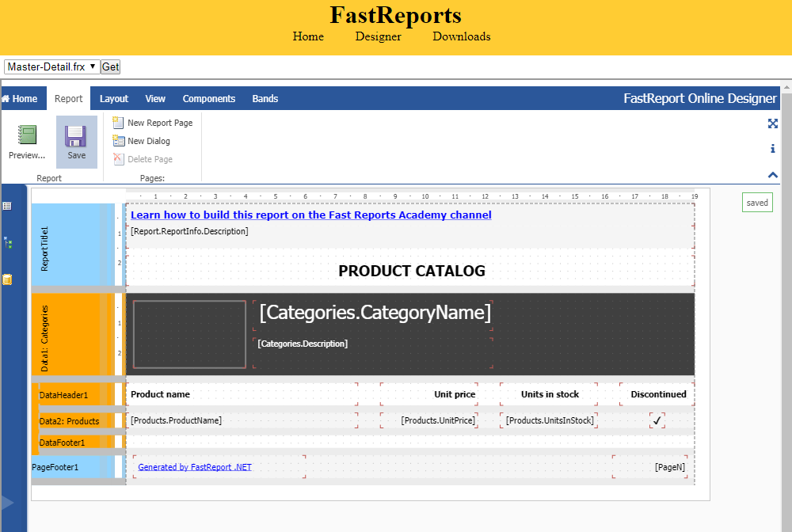Image resolution: width=792 pixels, height=532 pixels.
Task: Click the saved status indicator
Action: tap(757, 203)
